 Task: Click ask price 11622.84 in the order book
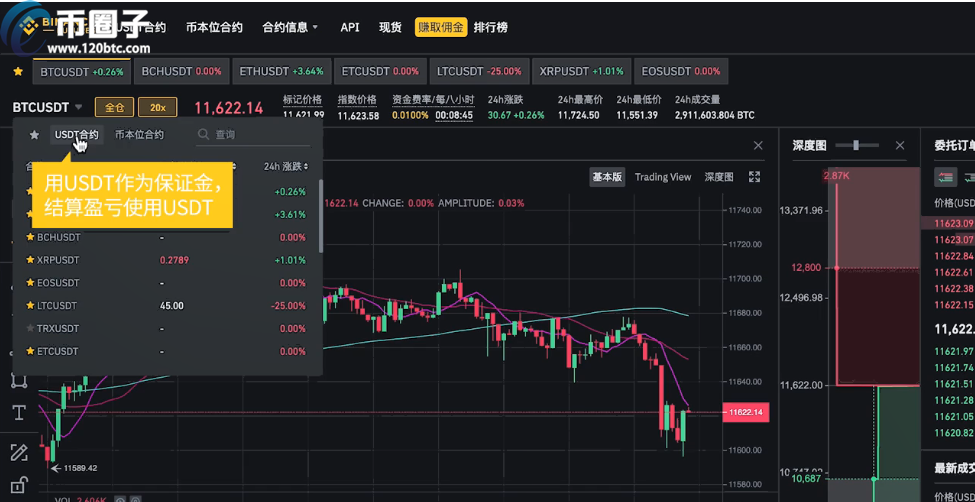click(954, 256)
